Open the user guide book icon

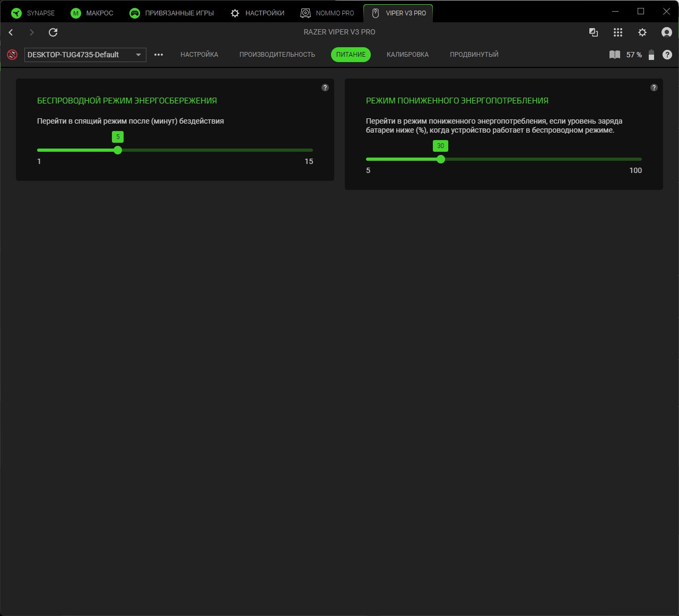615,55
